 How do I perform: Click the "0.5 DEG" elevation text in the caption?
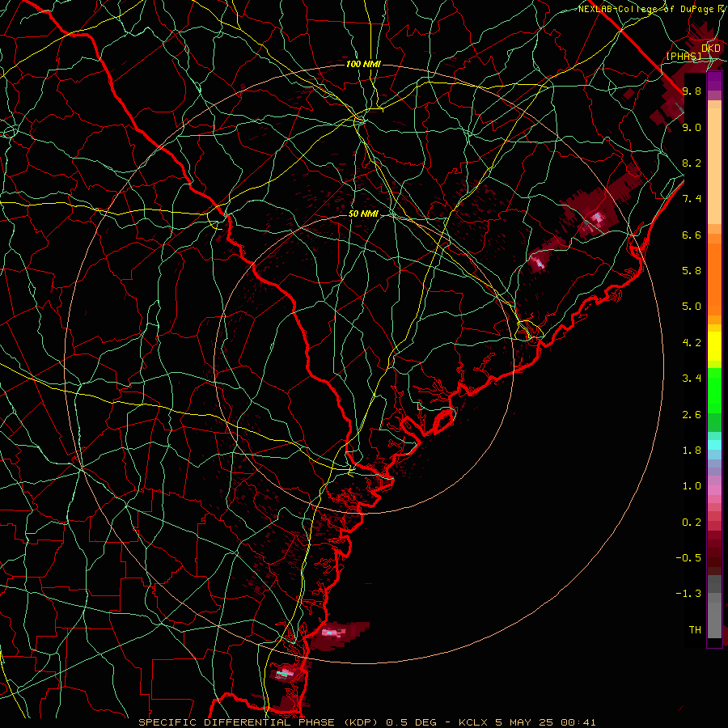click(412, 722)
